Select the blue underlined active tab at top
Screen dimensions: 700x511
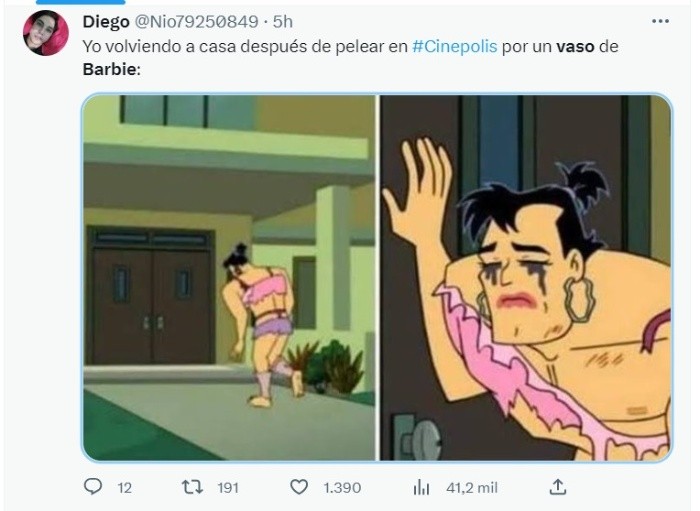pyautogui.click(x=80, y=2)
